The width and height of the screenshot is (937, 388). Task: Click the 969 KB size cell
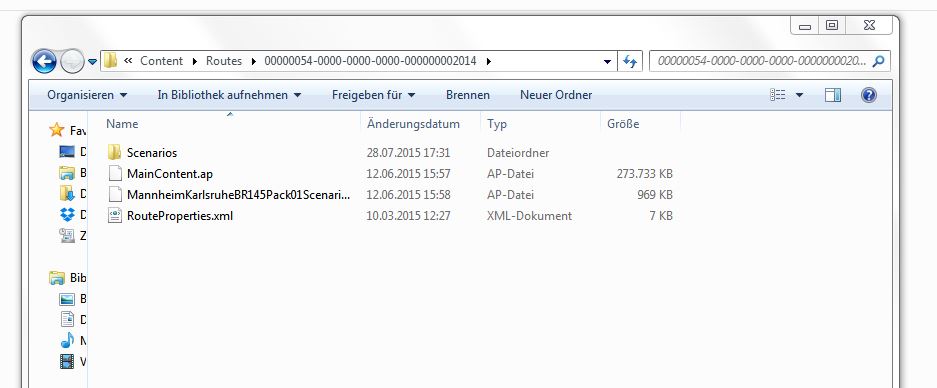[655, 195]
